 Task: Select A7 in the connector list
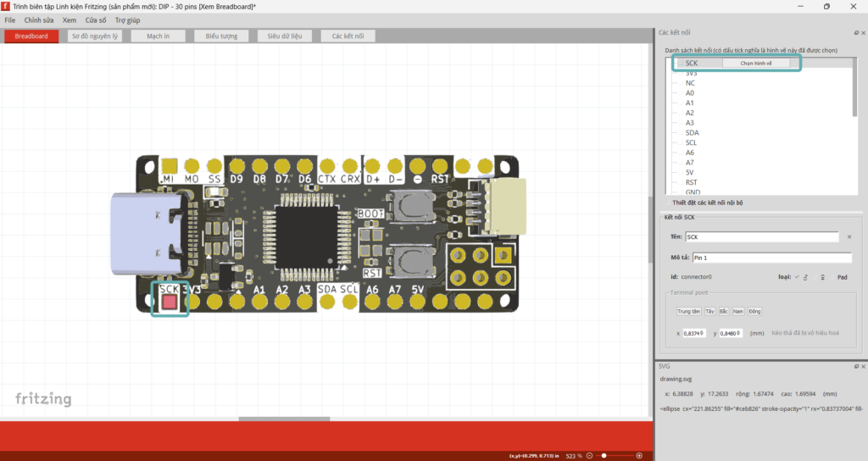pos(690,163)
